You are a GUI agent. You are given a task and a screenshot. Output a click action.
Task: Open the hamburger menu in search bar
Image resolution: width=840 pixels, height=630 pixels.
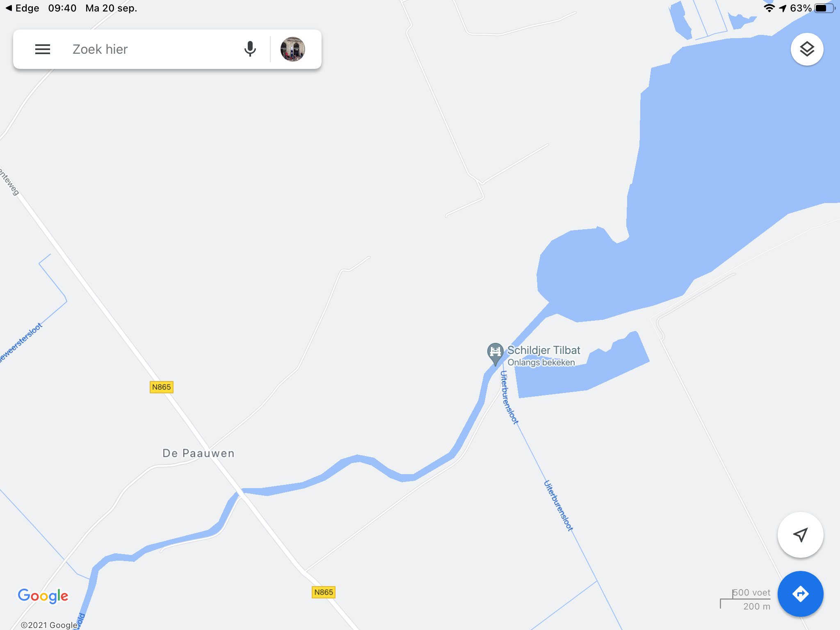pyautogui.click(x=43, y=49)
